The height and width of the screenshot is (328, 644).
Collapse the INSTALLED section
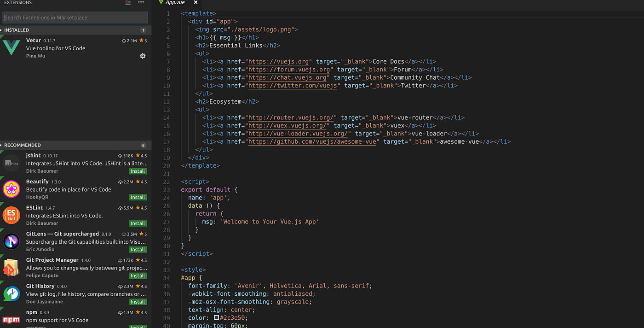[x=18, y=29]
